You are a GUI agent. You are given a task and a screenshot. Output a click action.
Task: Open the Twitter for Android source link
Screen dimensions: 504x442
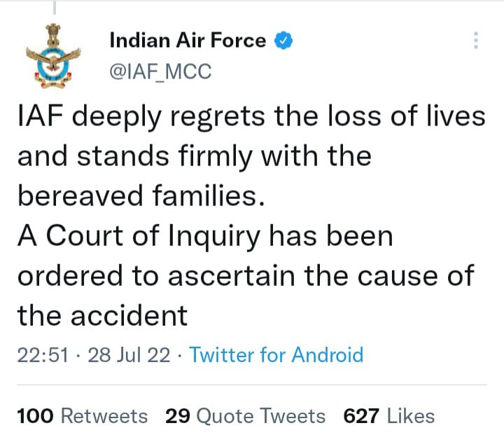[x=276, y=355]
